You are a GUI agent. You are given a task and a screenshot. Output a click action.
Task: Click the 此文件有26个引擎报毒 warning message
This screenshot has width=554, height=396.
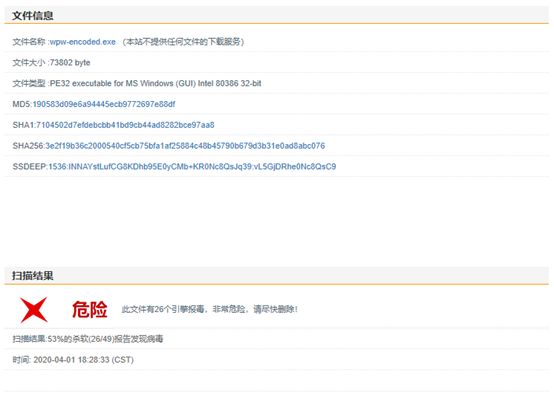click(x=210, y=309)
